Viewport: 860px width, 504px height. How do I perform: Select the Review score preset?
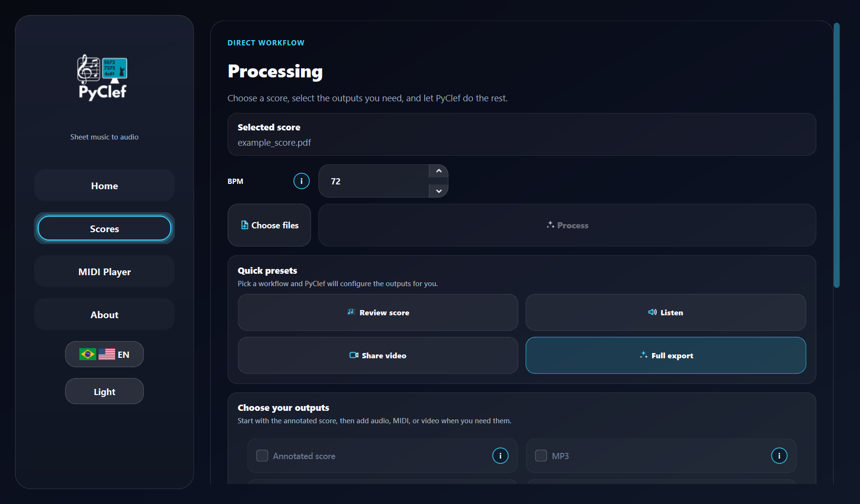click(378, 312)
